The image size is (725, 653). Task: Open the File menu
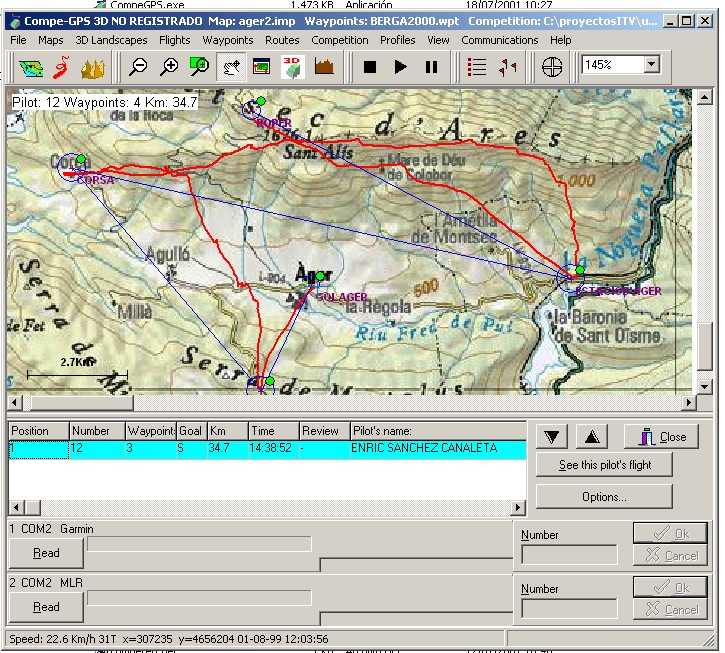click(x=18, y=40)
